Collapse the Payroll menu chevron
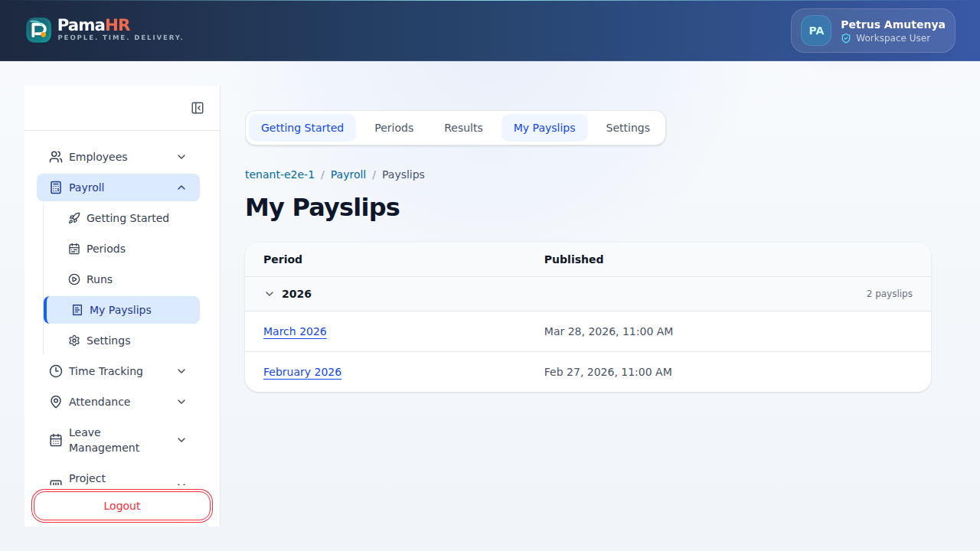980x551 pixels. pos(181,187)
